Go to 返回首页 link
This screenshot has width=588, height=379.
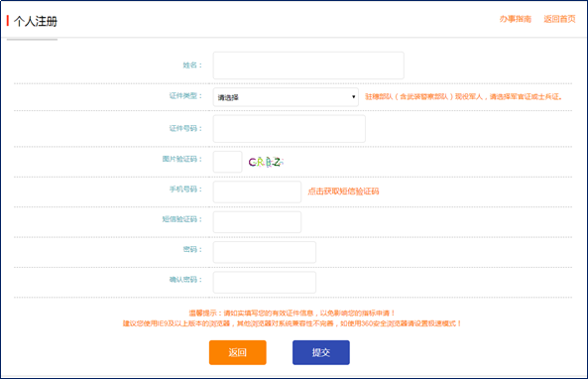click(x=559, y=19)
